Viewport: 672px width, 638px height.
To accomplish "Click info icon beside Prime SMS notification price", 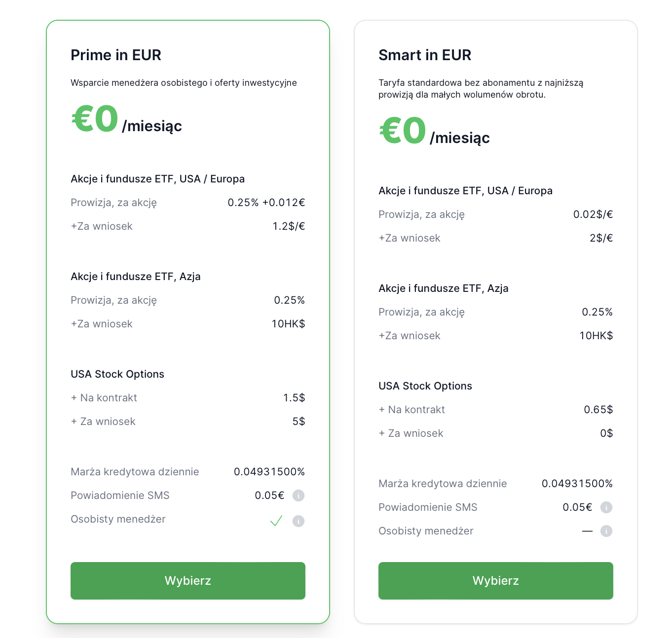I will [x=298, y=496].
